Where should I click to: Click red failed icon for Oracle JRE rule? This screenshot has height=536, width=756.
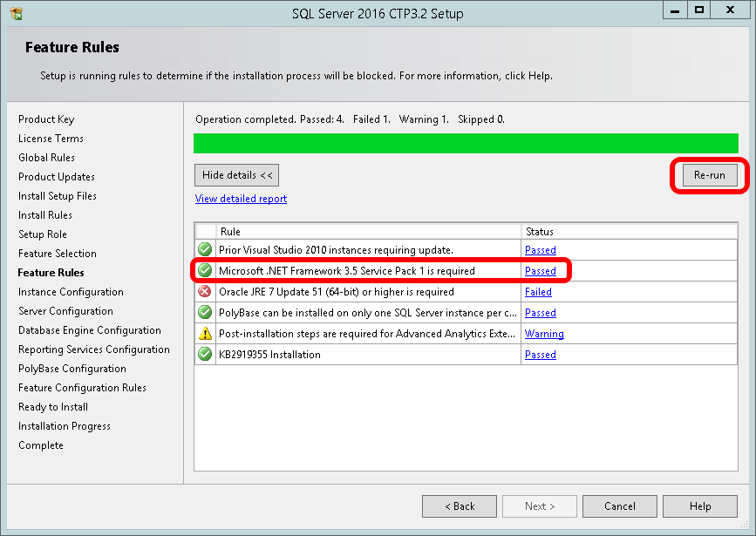pyautogui.click(x=205, y=291)
